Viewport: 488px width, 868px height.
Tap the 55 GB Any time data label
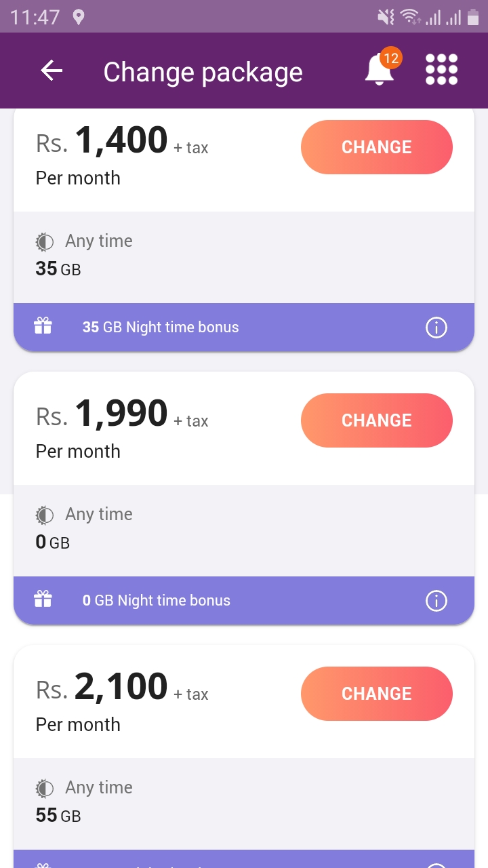point(58,815)
